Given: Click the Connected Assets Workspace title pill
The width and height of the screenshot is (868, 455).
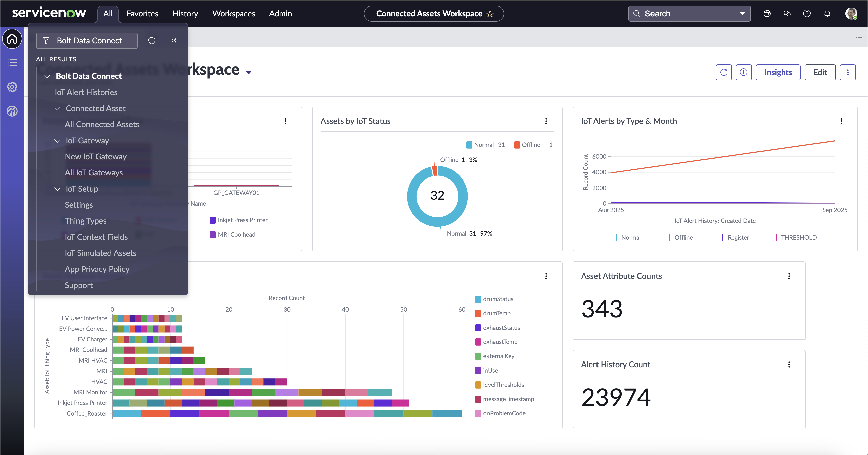Looking at the screenshot, I should [434, 14].
